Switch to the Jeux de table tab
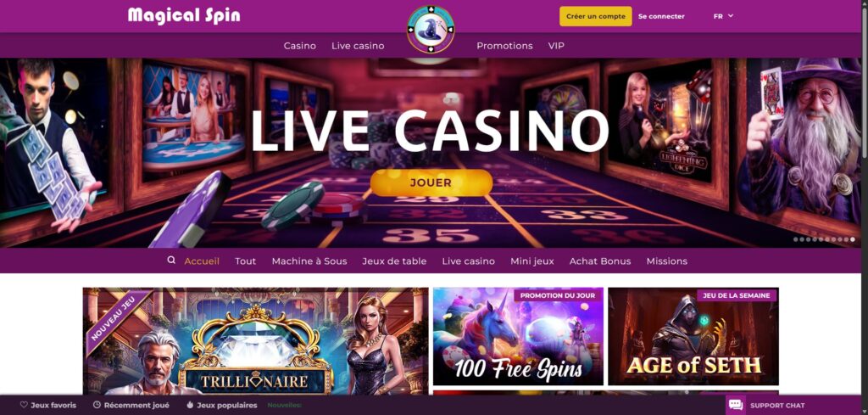 [394, 261]
